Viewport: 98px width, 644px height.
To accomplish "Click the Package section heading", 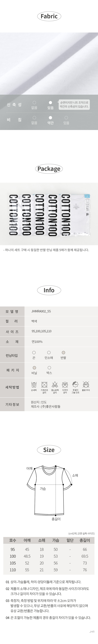I will pyautogui.click(x=49, y=169).
